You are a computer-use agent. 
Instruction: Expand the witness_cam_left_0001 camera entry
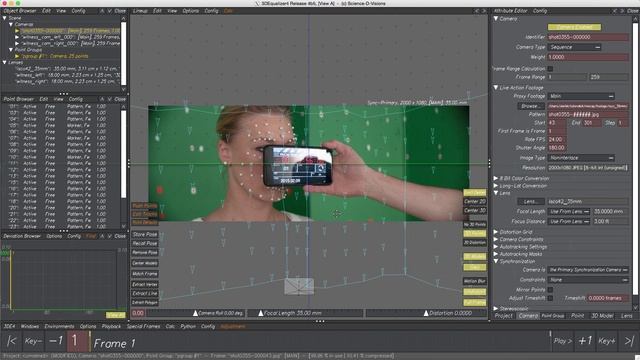coord(17,37)
